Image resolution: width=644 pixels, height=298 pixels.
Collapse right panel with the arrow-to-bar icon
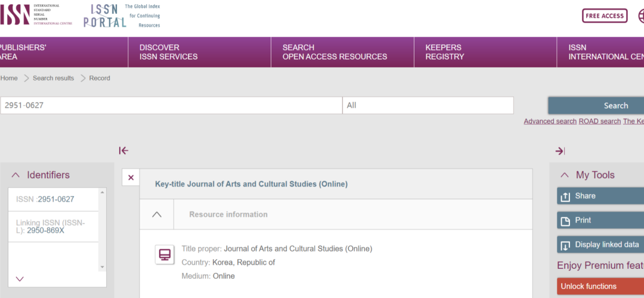560,151
